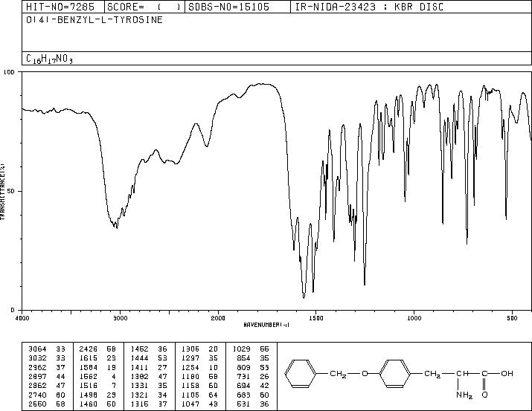Select peak table entry 3064
Screen dimensions: 532x411
(37, 349)
